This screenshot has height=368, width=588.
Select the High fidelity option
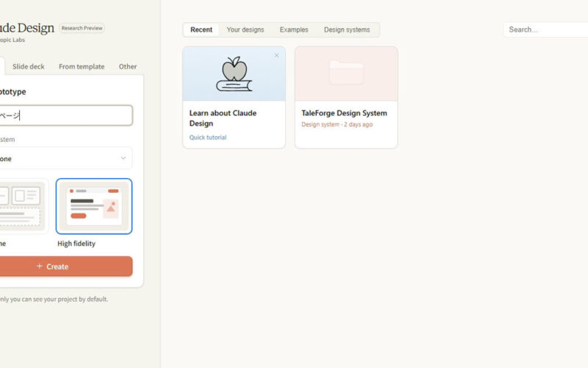[94, 206]
